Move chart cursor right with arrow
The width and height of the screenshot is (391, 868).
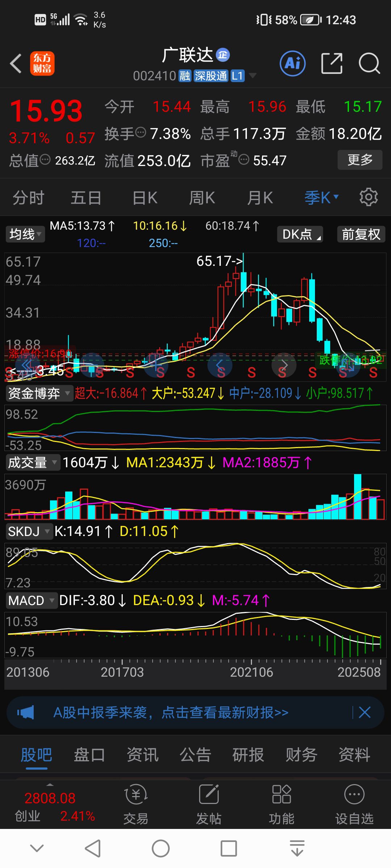(x=284, y=365)
